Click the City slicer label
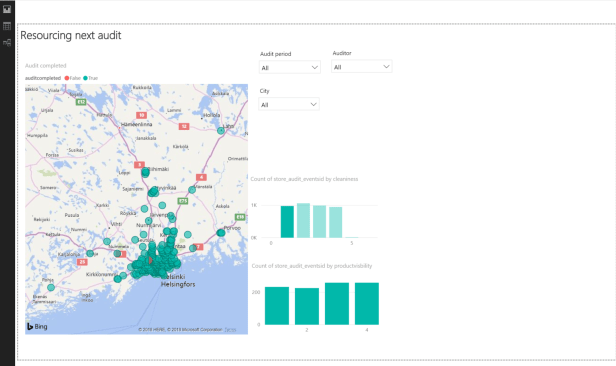 pyautogui.click(x=264, y=91)
